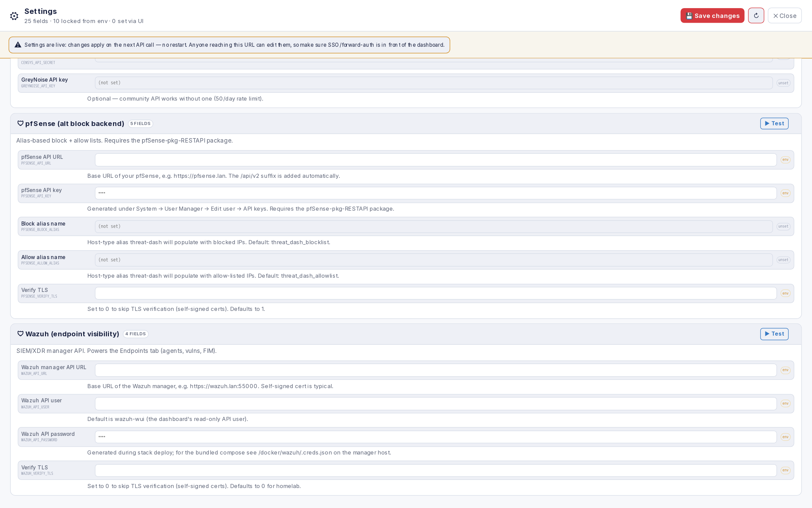Image resolution: width=812 pixels, height=508 pixels.
Task: Click the 4 FIELDS badge
Action: point(136,334)
